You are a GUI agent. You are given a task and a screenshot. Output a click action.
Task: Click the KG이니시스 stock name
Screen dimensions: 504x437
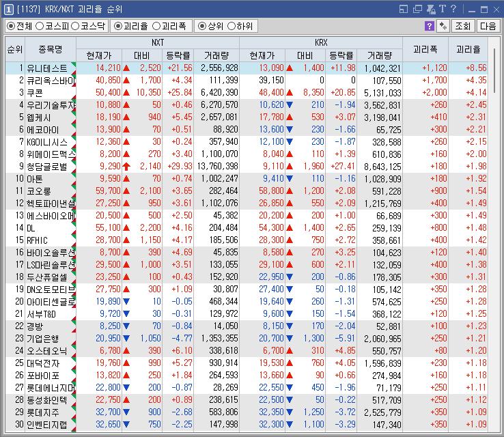pyautogui.click(x=47, y=142)
